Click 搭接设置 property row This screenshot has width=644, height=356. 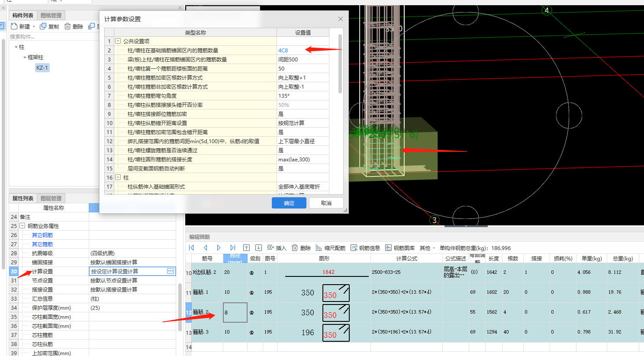click(93, 289)
